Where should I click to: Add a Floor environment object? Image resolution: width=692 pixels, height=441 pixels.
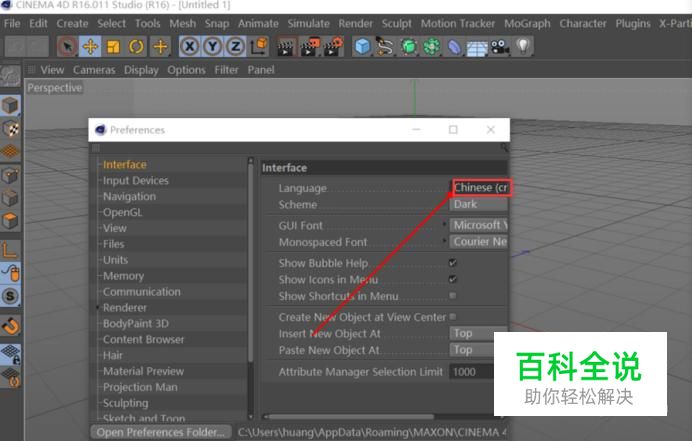point(478,47)
